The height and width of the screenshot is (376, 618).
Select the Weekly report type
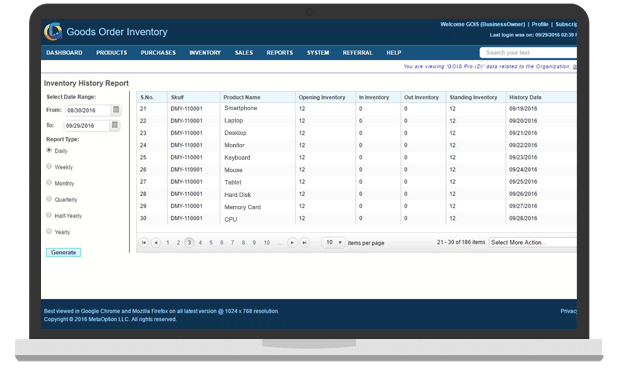[x=49, y=166]
